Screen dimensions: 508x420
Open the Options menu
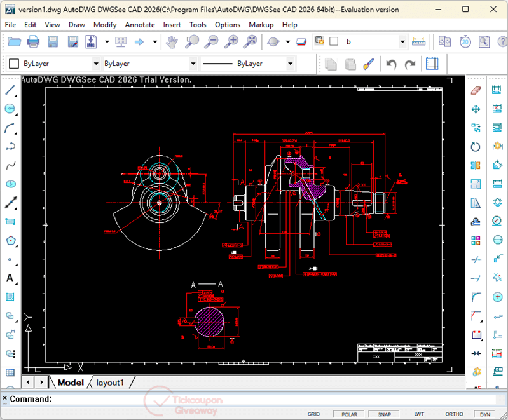click(x=228, y=25)
